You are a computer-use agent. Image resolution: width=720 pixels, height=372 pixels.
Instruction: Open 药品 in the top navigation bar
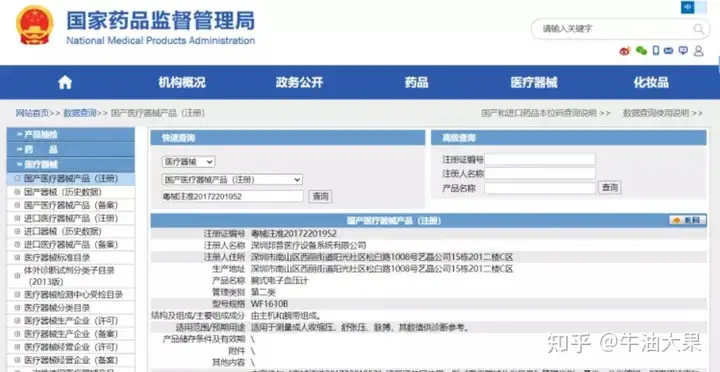click(416, 83)
